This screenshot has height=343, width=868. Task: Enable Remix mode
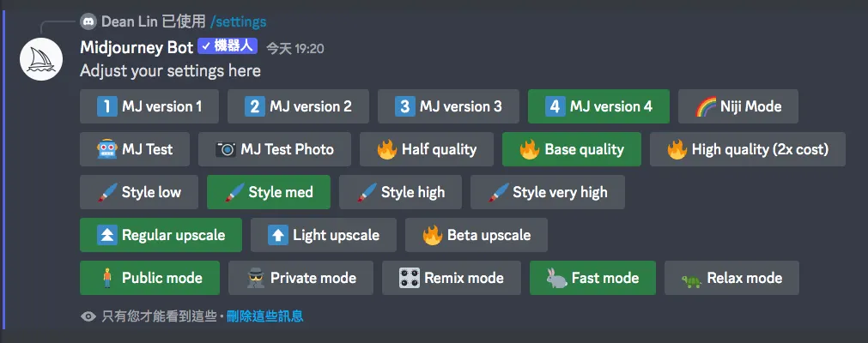452,278
